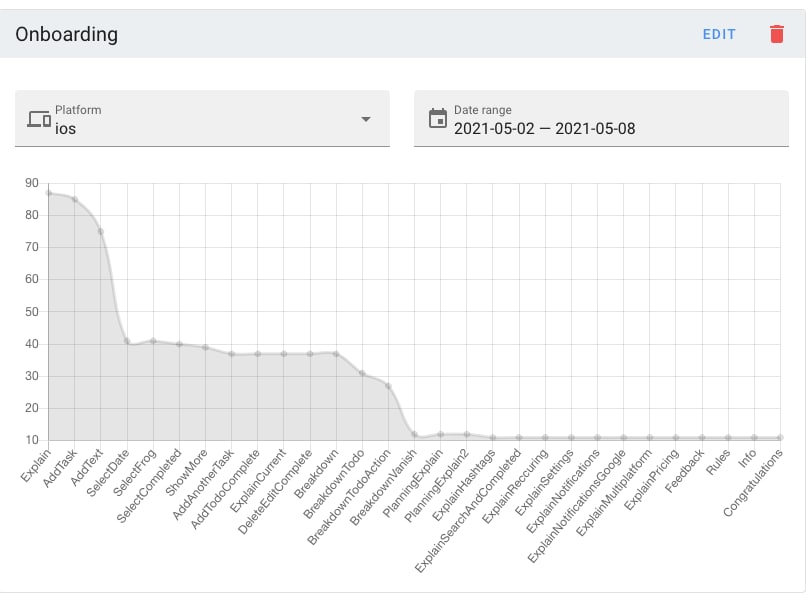Select the Platform ios combo box
The height and width of the screenshot is (605, 809).
coord(202,119)
